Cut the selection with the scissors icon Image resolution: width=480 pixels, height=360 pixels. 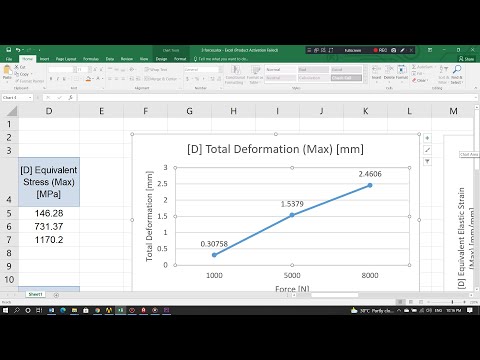click(20, 67)
